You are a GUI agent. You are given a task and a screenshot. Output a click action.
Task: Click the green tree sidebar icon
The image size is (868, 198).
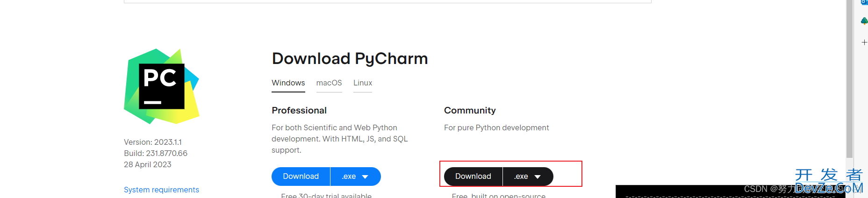click(864, 21)
